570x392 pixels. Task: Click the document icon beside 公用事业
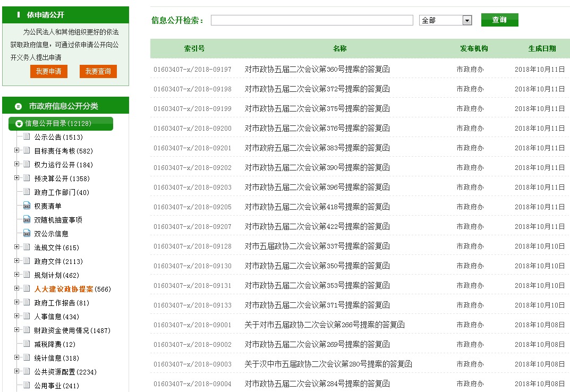27,386
